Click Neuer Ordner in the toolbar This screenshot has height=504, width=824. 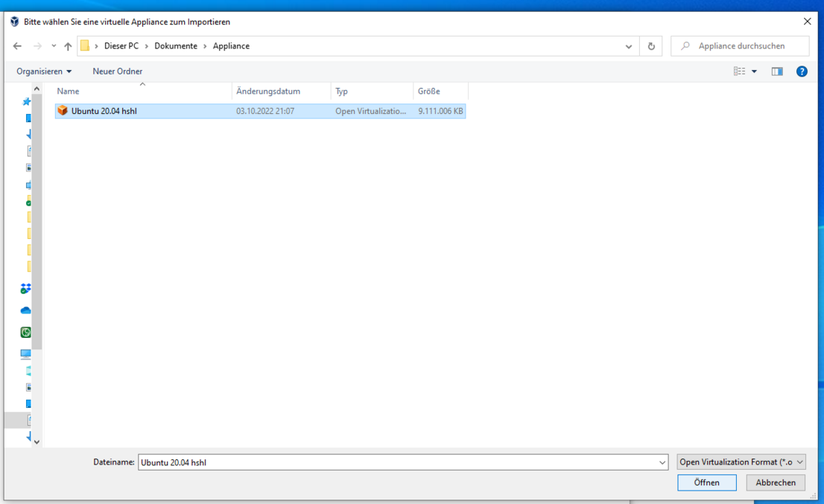(117, 71)
